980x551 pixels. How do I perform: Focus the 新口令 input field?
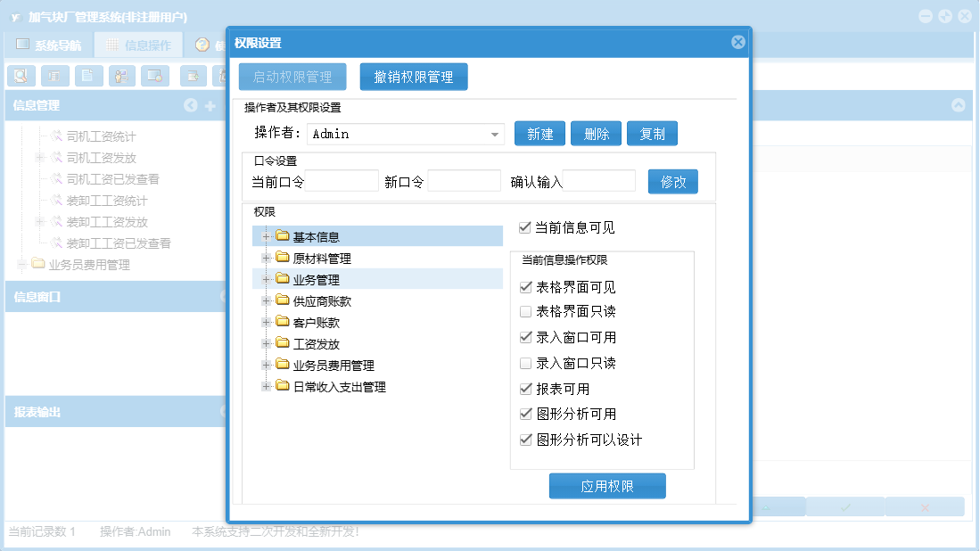point(464,181)
